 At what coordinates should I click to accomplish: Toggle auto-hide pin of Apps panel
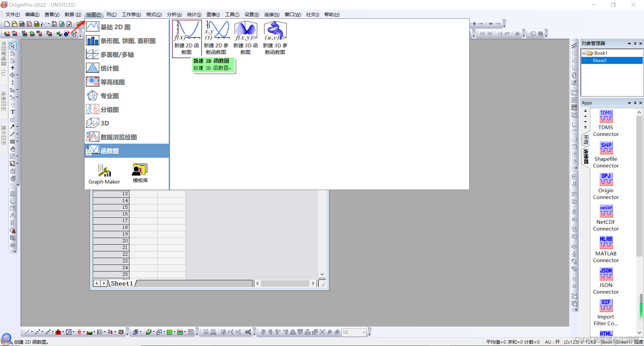635,103
